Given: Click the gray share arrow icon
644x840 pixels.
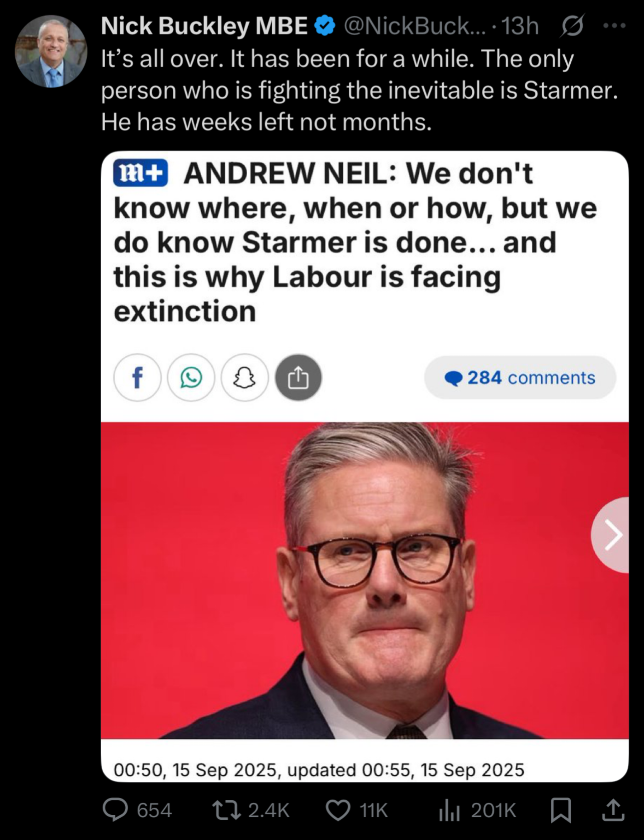Looking at the screenshot, I should point(298,378).
